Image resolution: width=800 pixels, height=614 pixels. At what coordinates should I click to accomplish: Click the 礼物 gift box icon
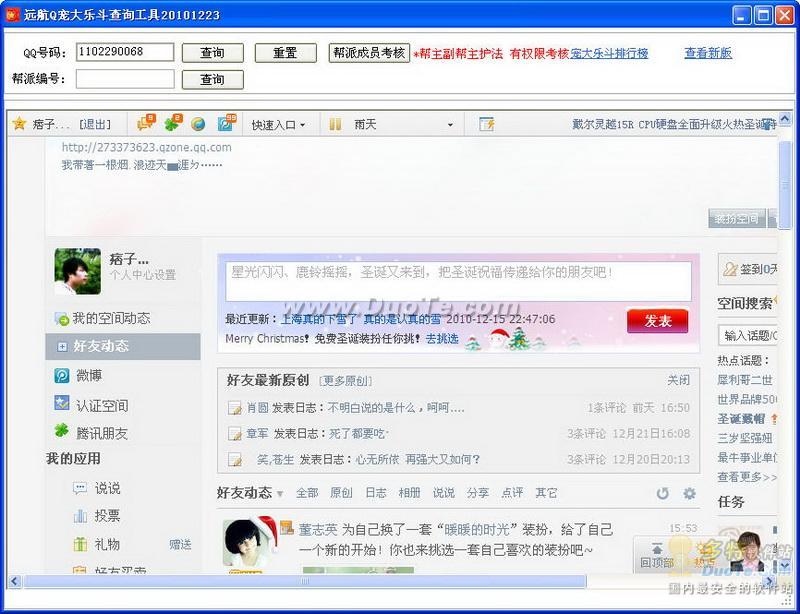80,544
